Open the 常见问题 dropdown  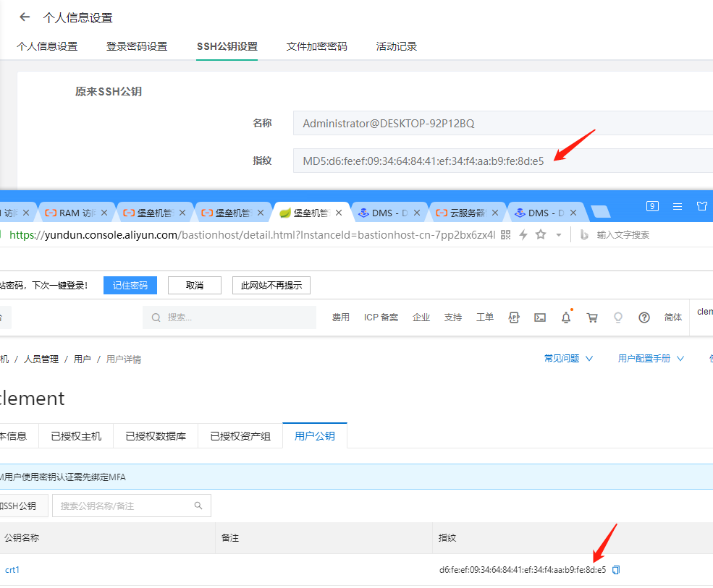(x=568, y=358)
